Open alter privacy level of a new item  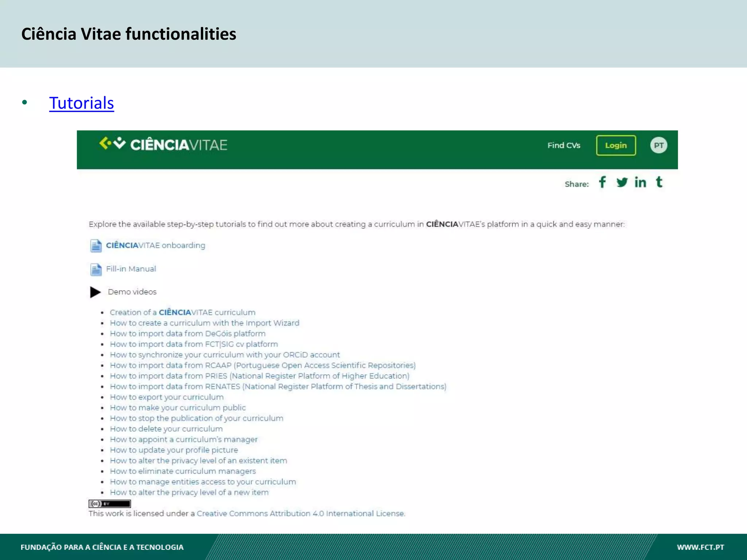[189, 492]
